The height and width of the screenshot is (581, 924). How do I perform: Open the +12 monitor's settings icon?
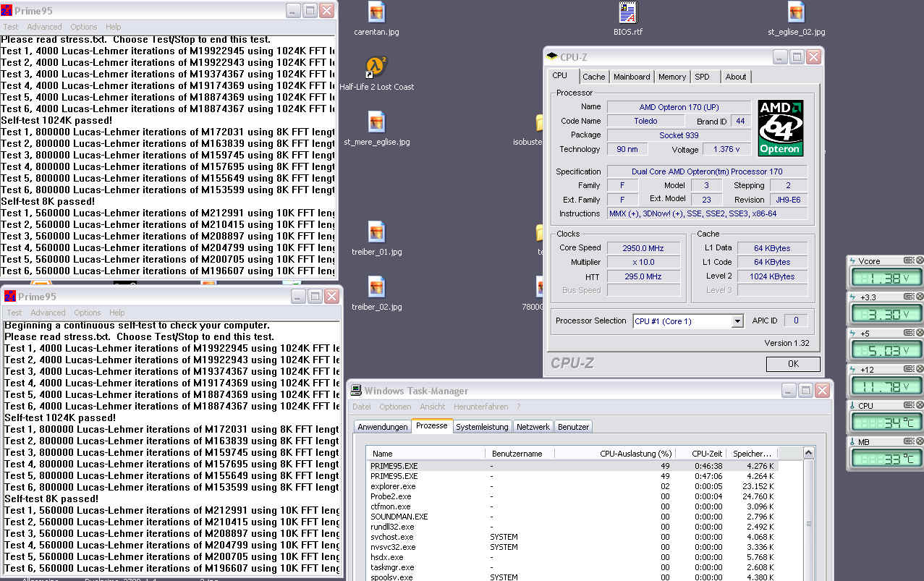909,370
